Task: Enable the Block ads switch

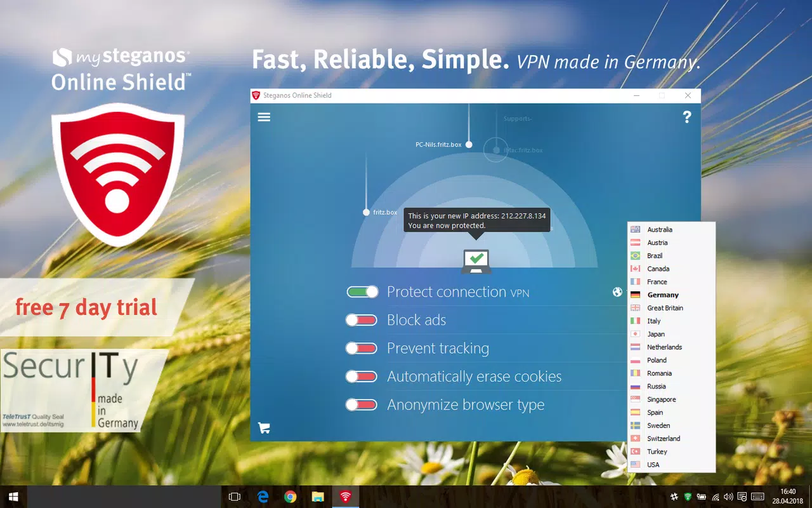Action: pyautogui.click(x=361, y=320)
